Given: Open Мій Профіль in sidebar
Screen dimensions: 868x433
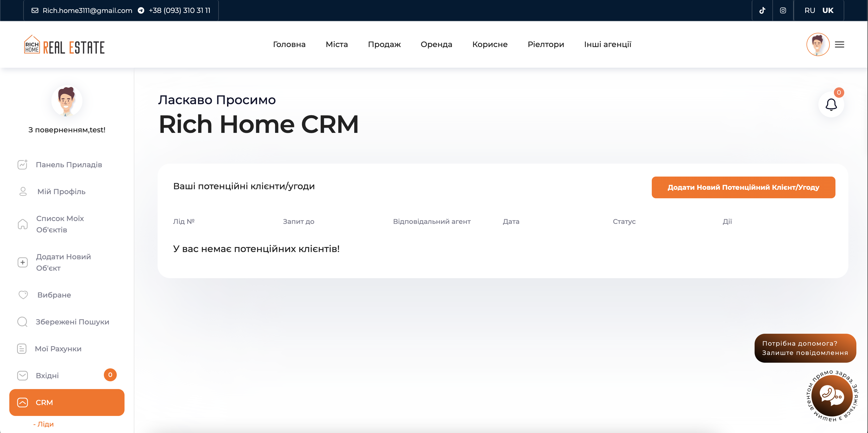Looking at the screenshot, I should pos(61,192).
